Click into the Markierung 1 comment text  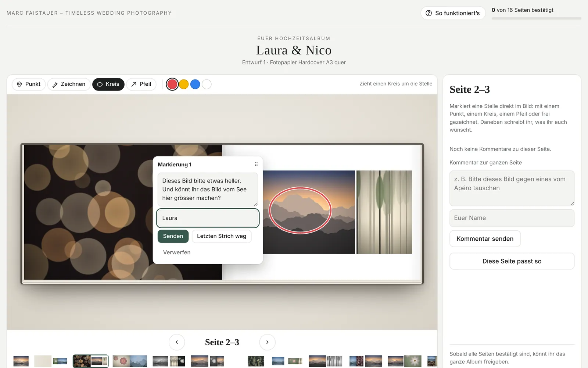pyautogui.click(x=208, y=190)
